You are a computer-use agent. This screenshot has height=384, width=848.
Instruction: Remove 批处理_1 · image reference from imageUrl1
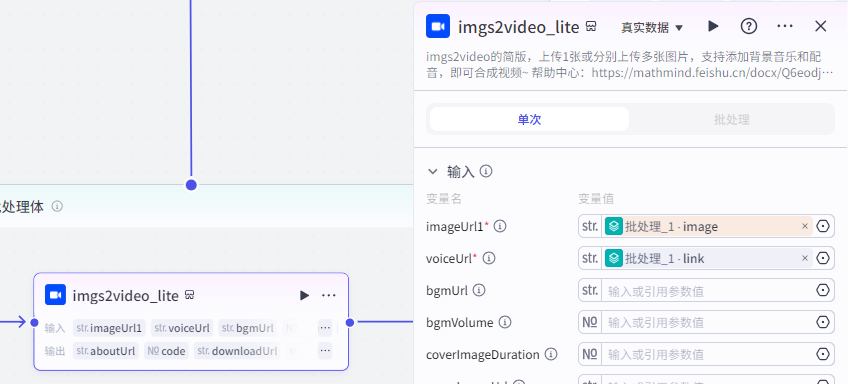point(805,227)
